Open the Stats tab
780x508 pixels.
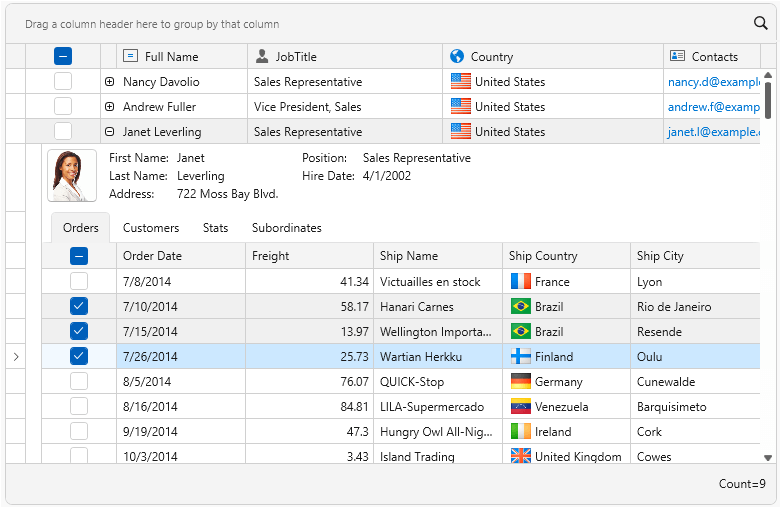point(215,228)
